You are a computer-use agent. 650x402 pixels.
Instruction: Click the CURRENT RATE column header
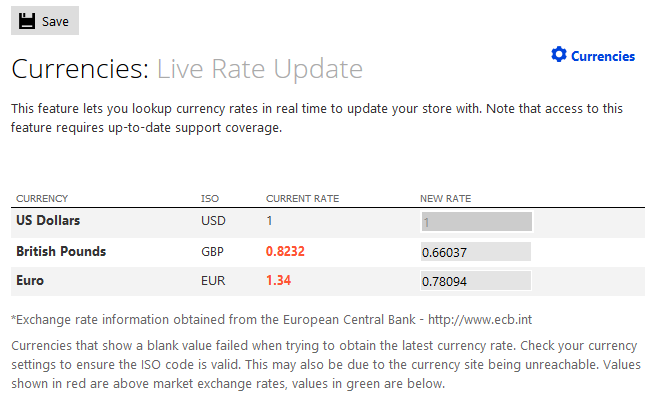click(302, 199)
